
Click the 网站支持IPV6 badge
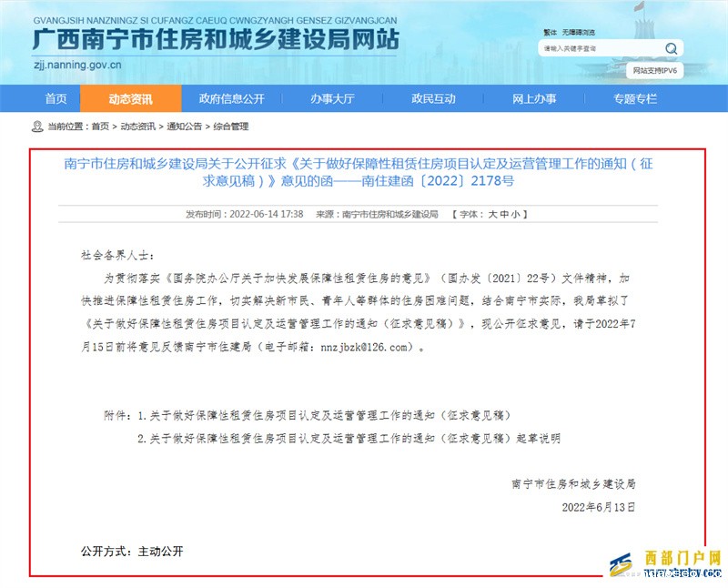[x=655, y=71]
